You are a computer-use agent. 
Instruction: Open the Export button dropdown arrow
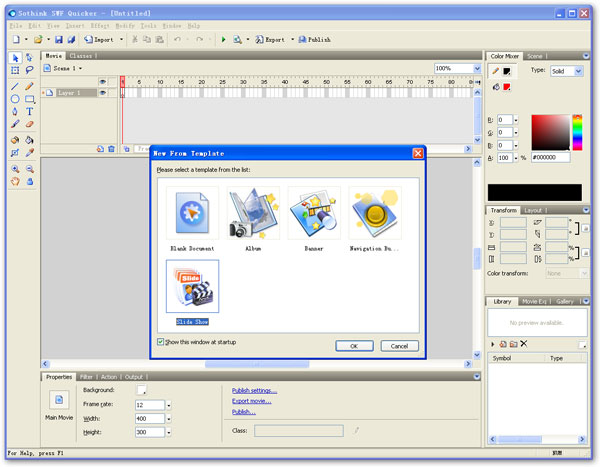pyautogui.click(x=293, y=39)
